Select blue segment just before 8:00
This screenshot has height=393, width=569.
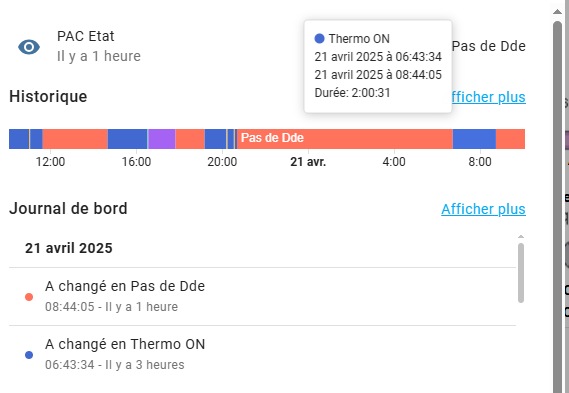[x=474, y=139]
